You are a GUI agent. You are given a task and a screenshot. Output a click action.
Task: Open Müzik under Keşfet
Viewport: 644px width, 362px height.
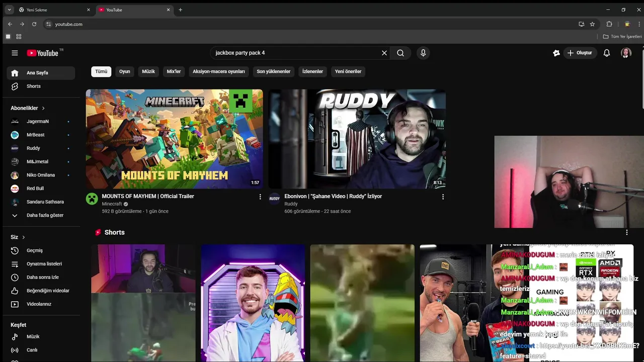tap(41, 337)
